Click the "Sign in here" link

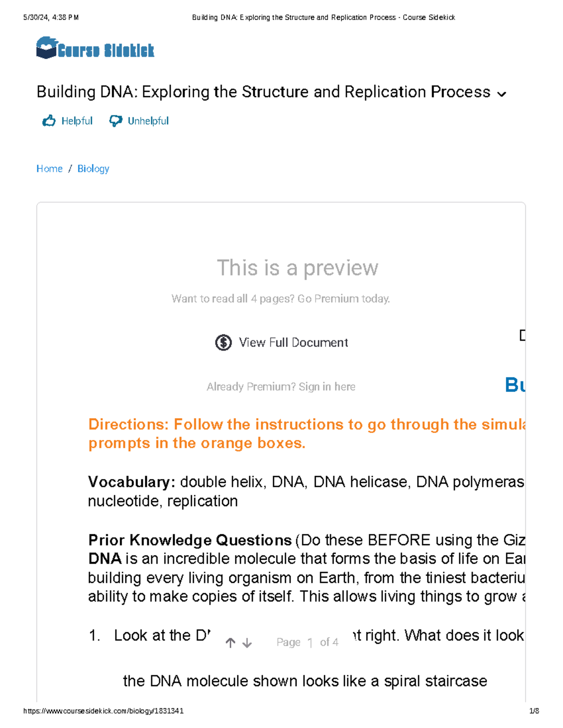tap(327, 387)
